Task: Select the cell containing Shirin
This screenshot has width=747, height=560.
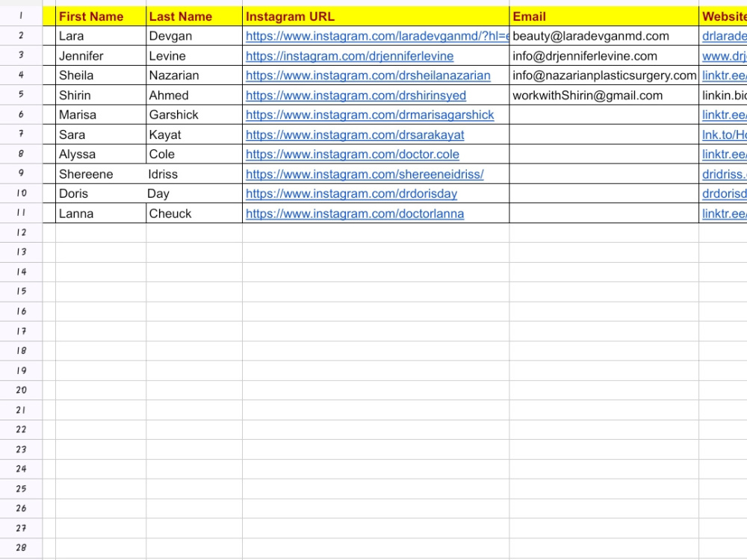Action: (101, 96)
